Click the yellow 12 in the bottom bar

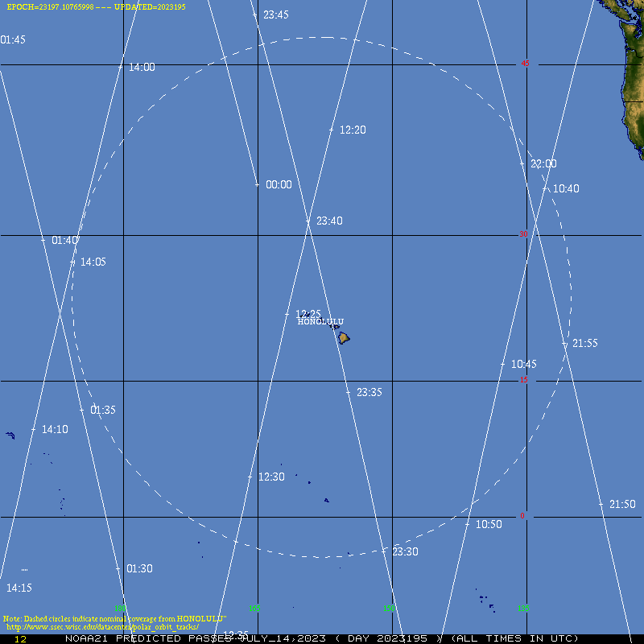(x=20, y=639)
